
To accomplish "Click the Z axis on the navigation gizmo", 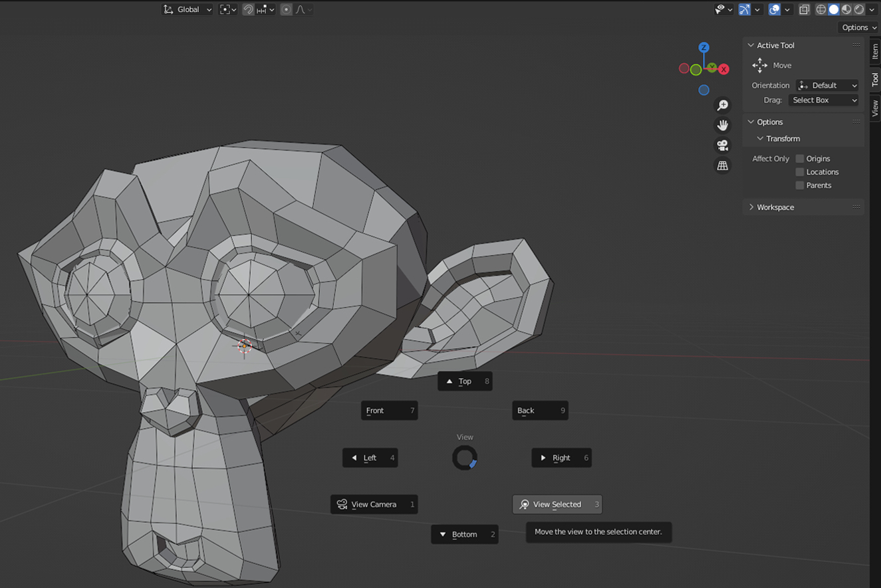I will [x=703, y=47].
